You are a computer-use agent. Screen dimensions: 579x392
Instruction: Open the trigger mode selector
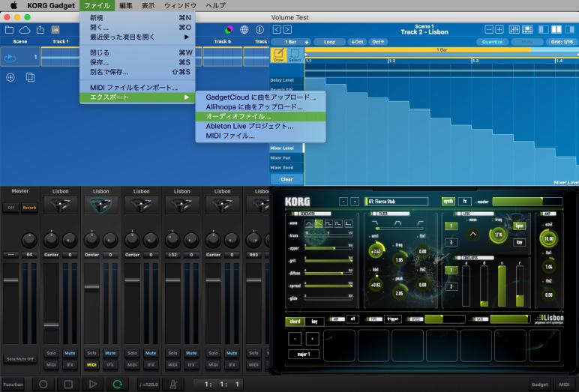[x=392, y=319]
